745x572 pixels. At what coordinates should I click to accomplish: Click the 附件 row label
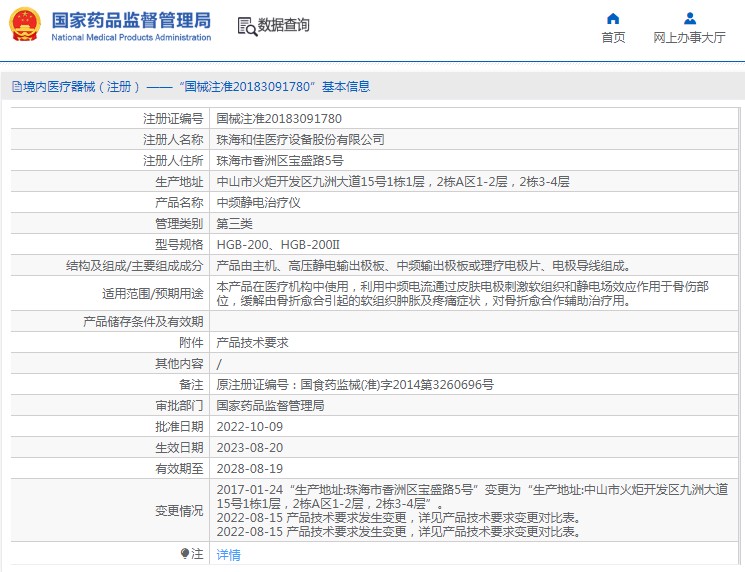pyautogui.click(x=191, y=343)
